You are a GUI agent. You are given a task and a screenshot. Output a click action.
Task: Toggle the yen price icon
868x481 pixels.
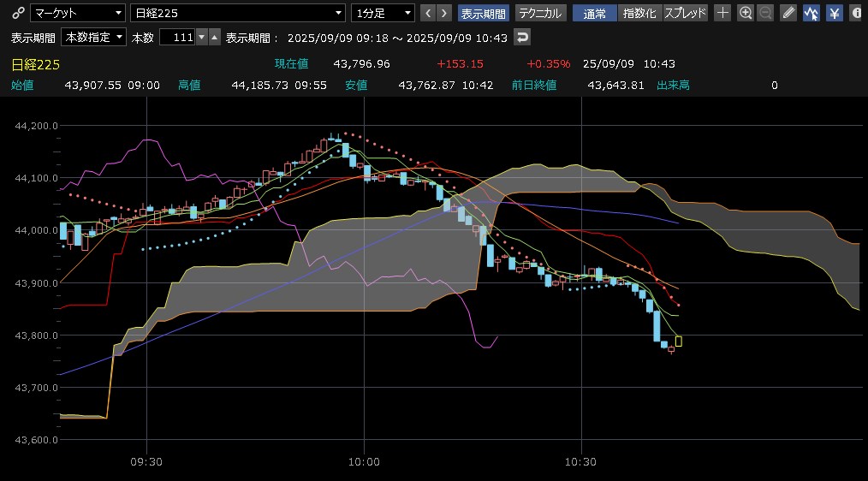point(835,13)
